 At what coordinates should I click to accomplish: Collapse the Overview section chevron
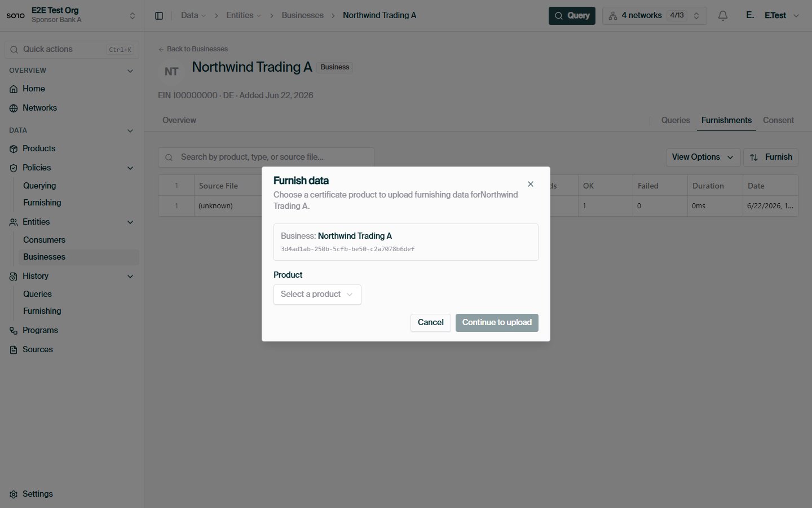pyautogui.click(x=130, y=71)
